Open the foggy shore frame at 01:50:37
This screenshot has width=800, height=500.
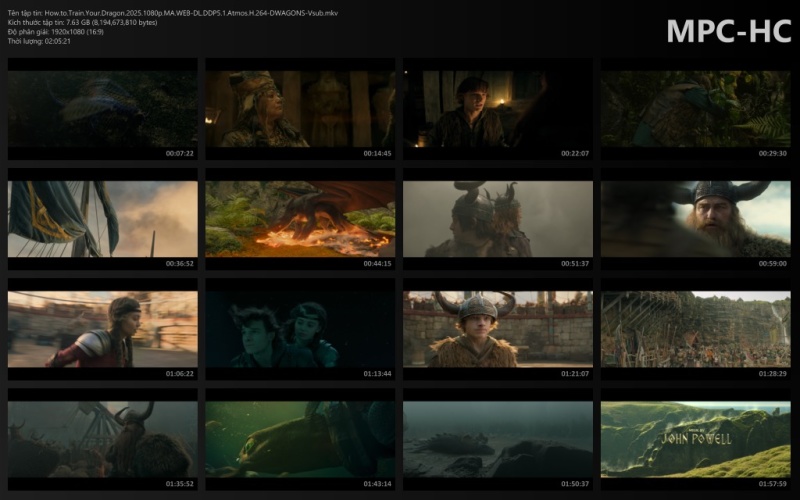[498, 439]
